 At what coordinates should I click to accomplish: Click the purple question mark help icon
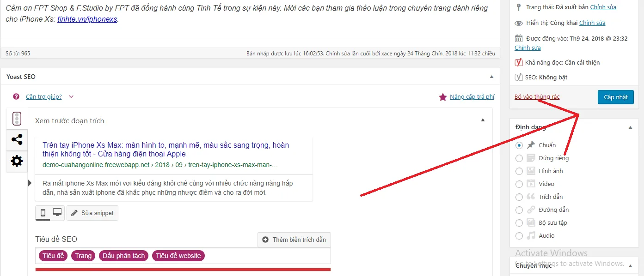(x=16, y=96)
